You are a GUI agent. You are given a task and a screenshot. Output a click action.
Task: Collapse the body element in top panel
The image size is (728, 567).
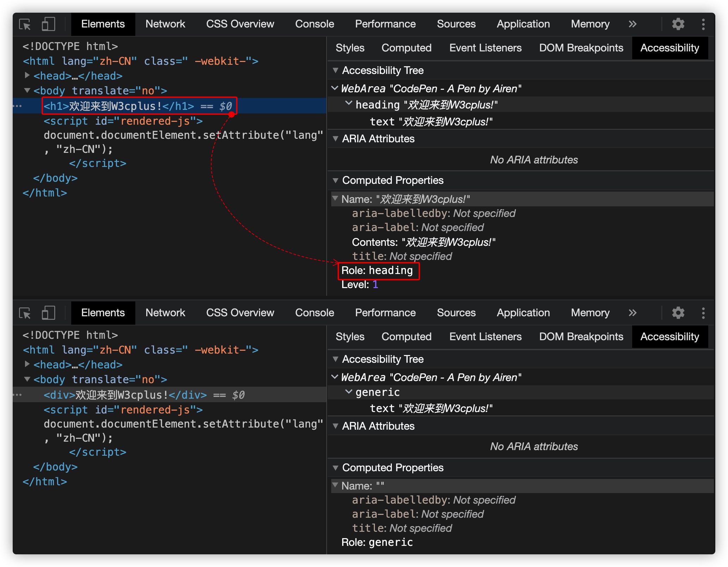[x=27, y=91]
